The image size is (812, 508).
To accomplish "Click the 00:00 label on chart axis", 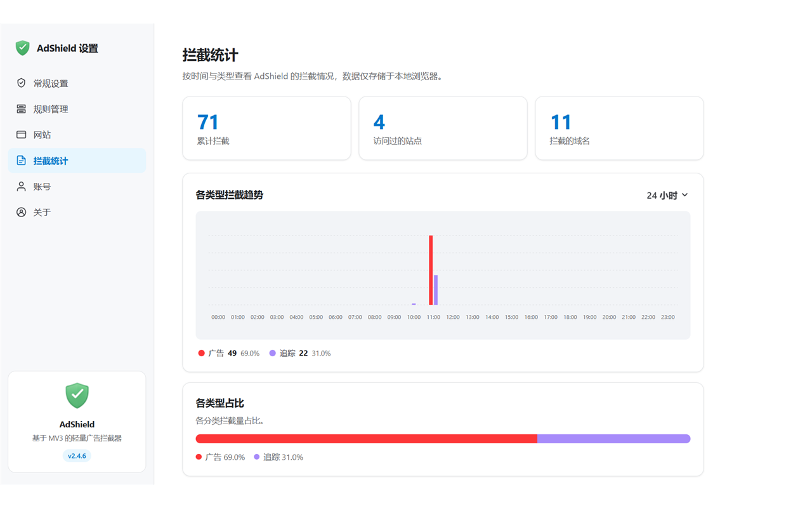I will pos(218,317).
